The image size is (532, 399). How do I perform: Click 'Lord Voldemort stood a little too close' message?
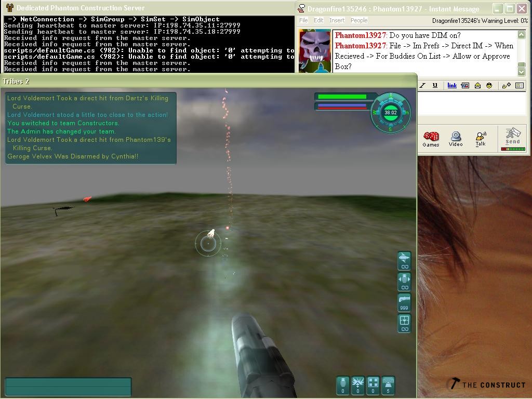pyautogui.click(x=87, y=115)
